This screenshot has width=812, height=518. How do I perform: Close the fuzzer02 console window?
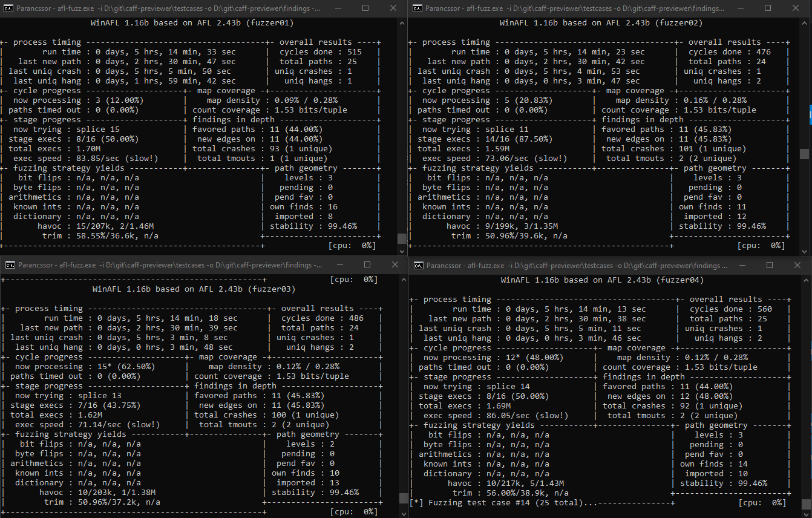[x=796, y=8]
